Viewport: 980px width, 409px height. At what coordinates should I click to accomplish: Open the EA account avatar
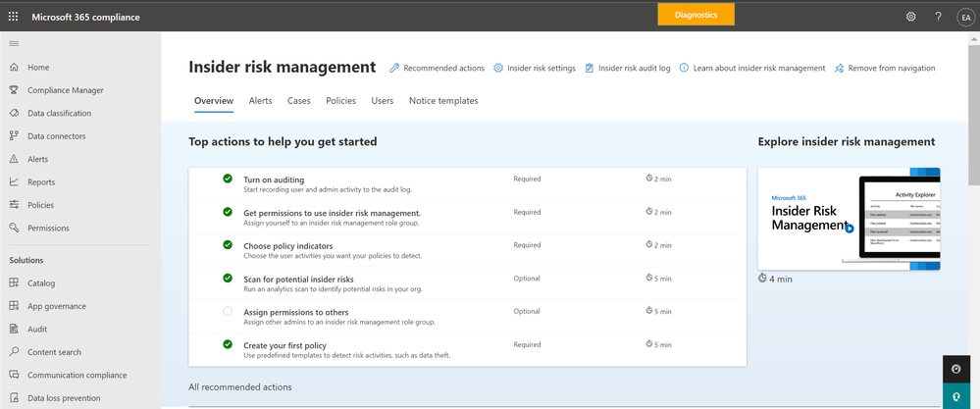965,18
